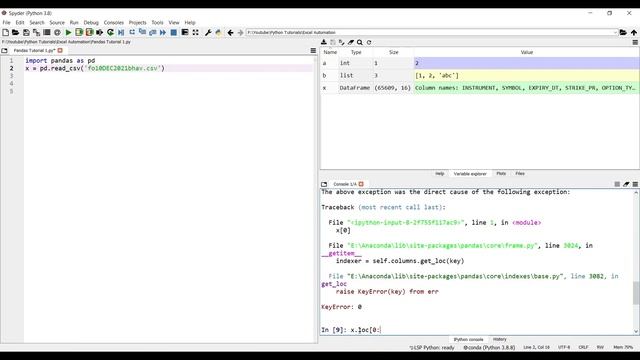Select the Variable explorer tab
This screenshot has width=640, height=360.
[470, 173]
